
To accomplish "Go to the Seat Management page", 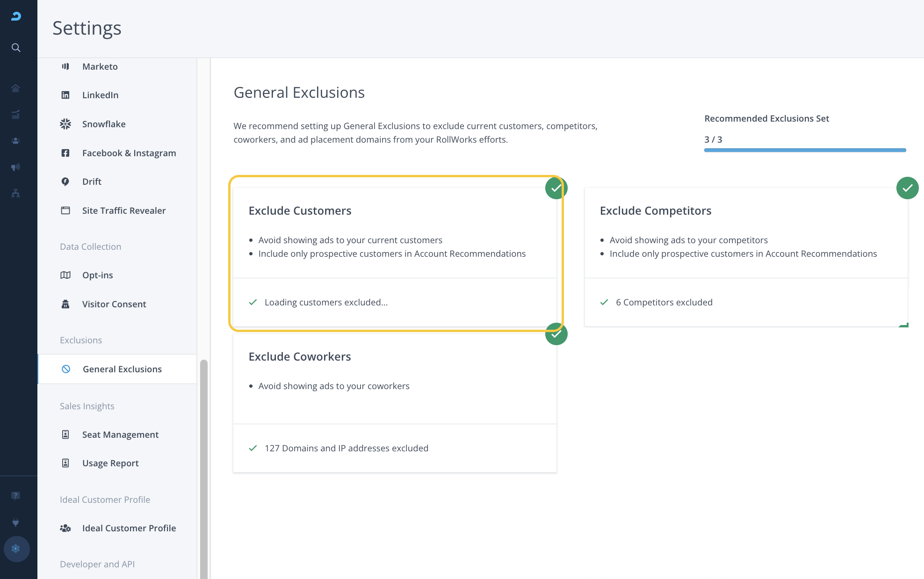I will pos(120,434).
